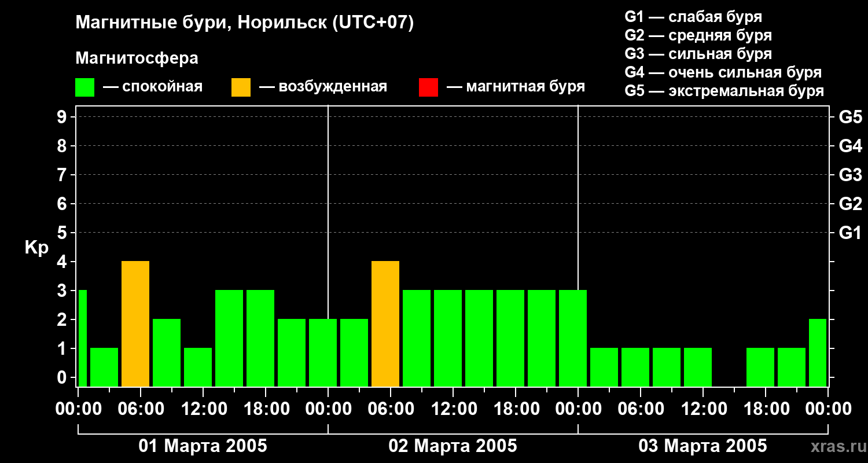Viewport: 868px width, 463px height.
Task: Select the Kp 2 bar crossing midnight into 02 Марта
Action: pos(323,352)
